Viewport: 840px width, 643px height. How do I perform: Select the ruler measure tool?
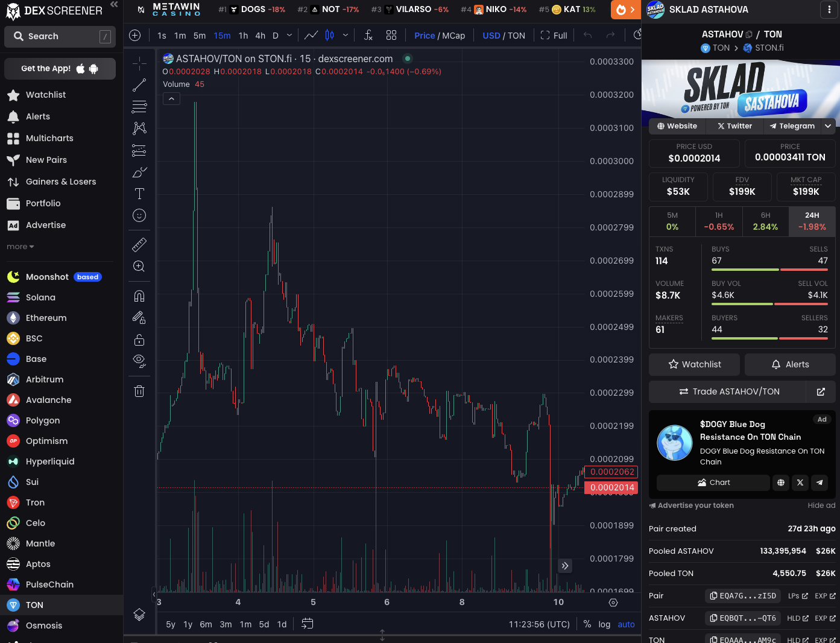pos(139,244)
